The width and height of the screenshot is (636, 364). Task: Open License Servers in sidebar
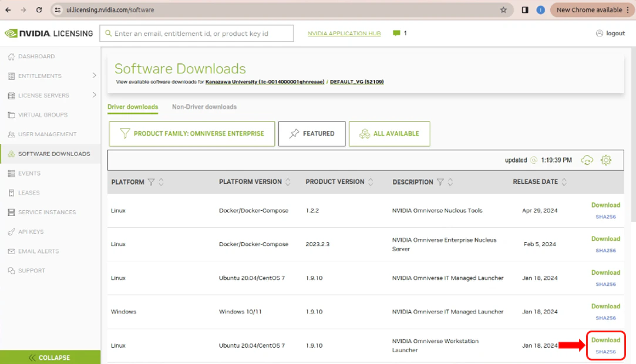[x=45, y=95]
